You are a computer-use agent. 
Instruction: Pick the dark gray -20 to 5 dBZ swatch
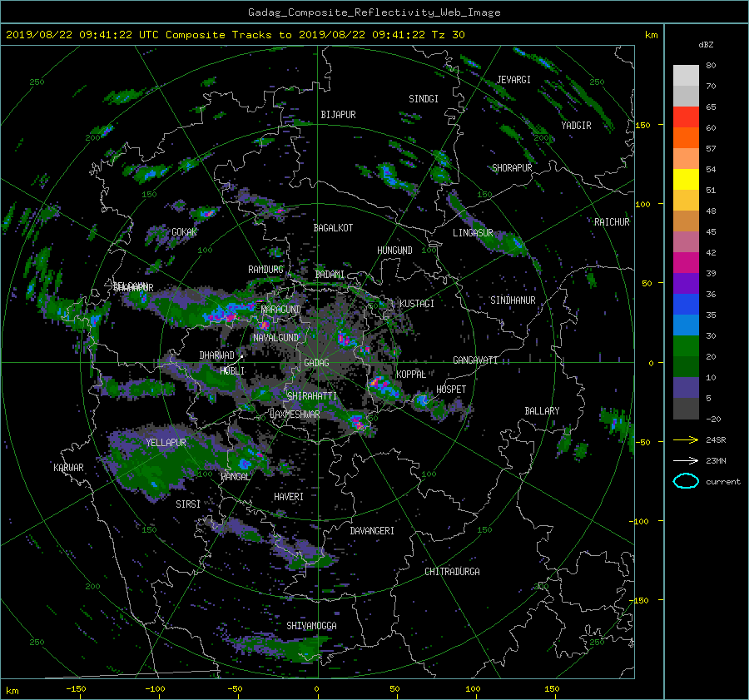coord(686,408)
